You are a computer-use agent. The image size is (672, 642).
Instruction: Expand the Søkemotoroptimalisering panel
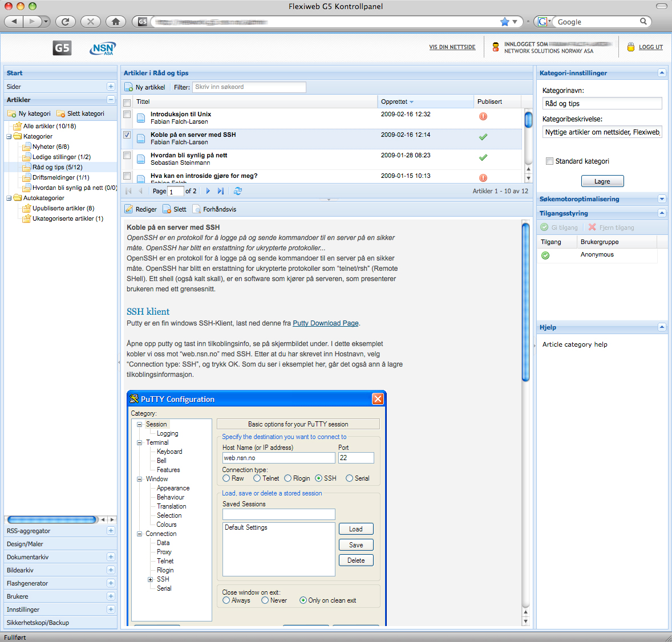coord(662,199)
